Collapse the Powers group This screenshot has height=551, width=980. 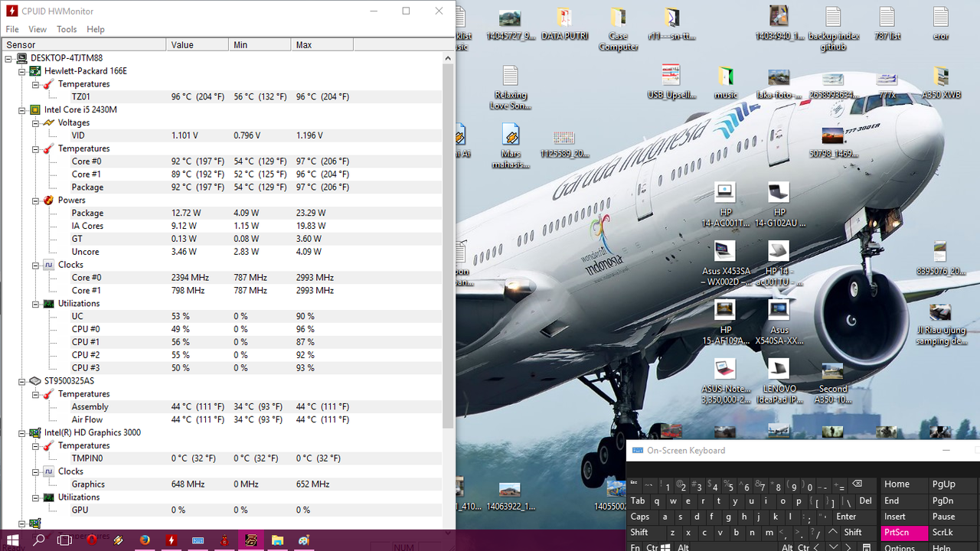[36, 201]
